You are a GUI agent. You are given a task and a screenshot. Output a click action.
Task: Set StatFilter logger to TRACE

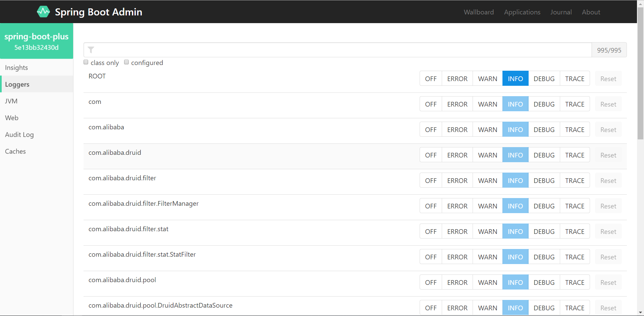[x=575, y=257]
